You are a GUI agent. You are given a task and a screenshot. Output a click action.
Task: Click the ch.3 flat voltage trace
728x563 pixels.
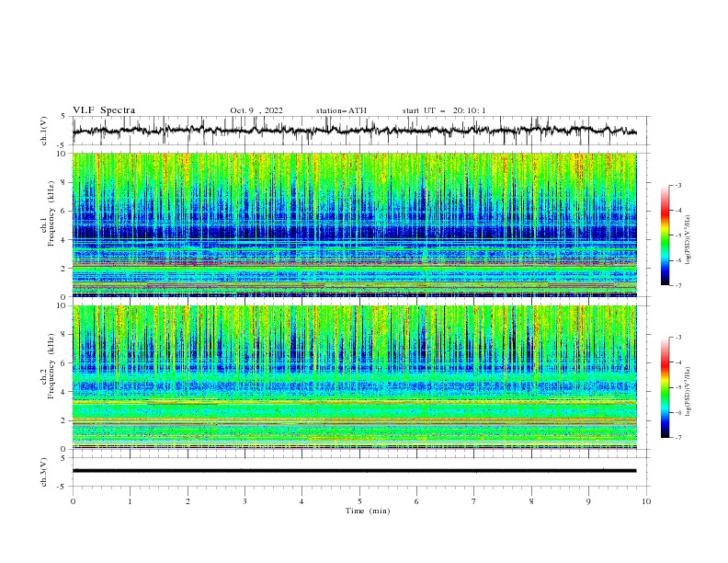[x=354, y=471]
